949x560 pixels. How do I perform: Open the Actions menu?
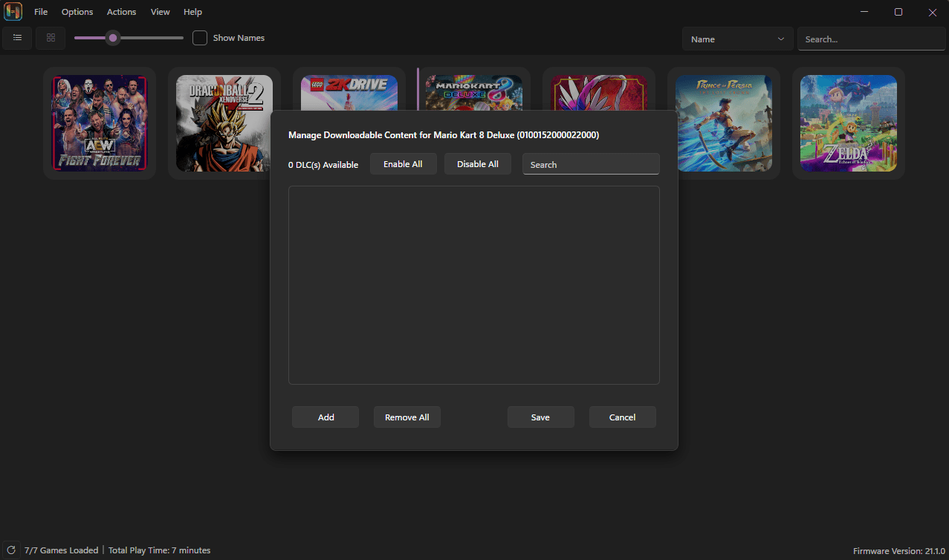click(121, 12)
